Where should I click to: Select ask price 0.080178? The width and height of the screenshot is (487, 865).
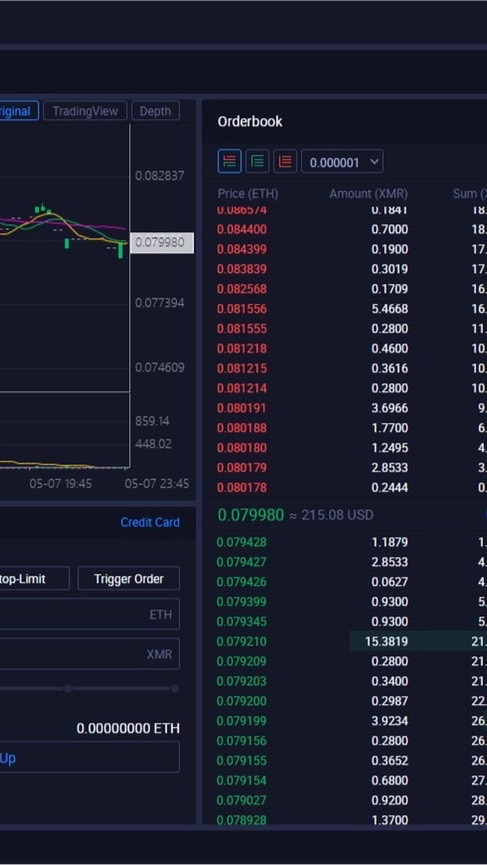point(242,488)
